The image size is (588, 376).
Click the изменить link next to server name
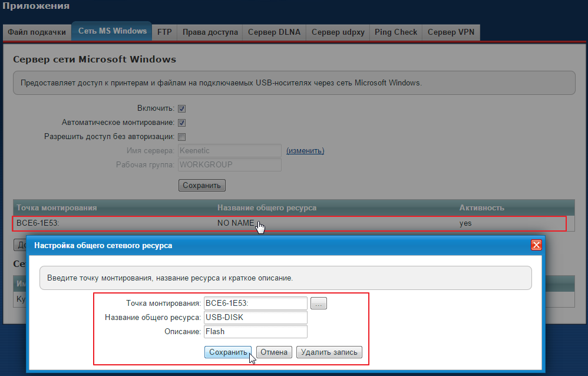[305, 151]
